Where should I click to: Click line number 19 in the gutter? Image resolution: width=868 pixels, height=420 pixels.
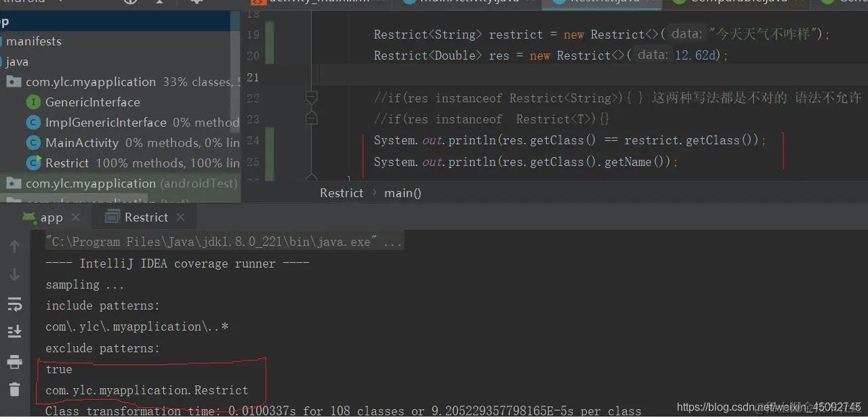click(253, 35)
